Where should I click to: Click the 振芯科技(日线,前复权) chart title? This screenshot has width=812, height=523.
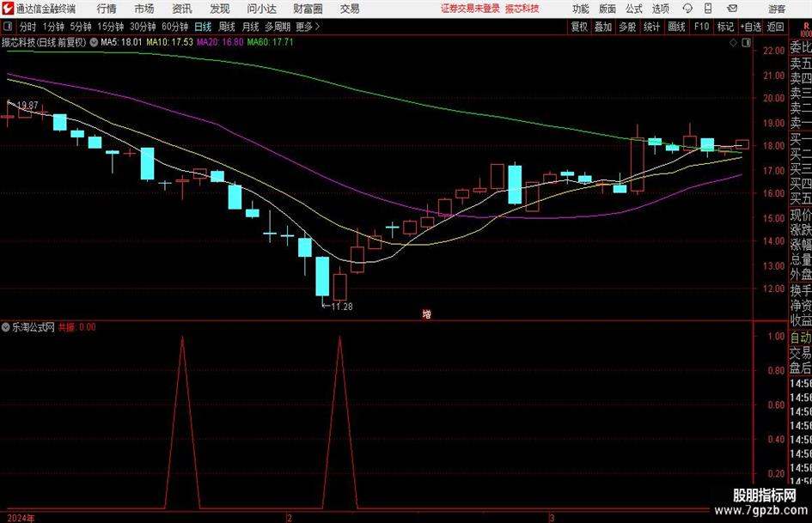tap(44, 42)
